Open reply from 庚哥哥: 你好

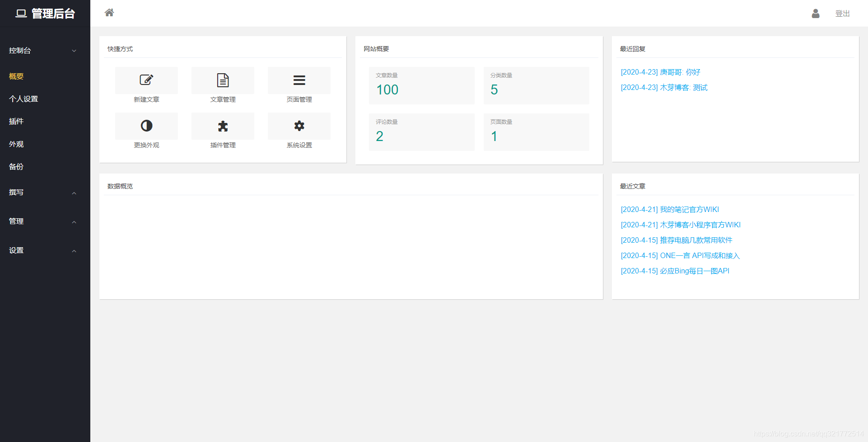[x=660, y=72]
